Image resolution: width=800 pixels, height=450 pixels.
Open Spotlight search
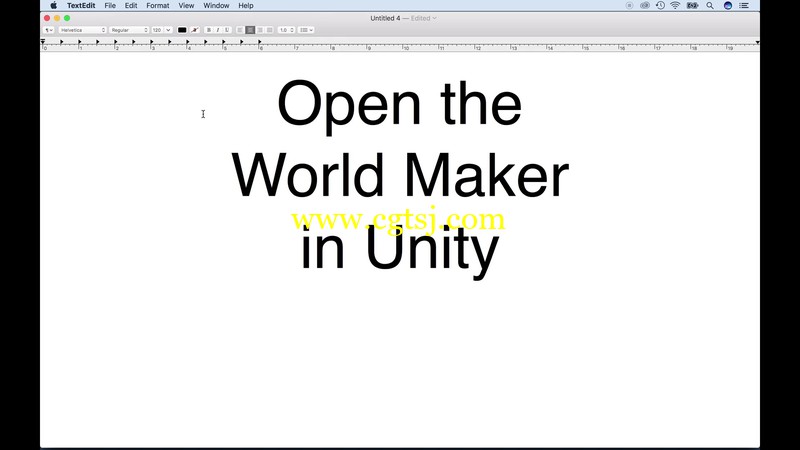[710, 6]
